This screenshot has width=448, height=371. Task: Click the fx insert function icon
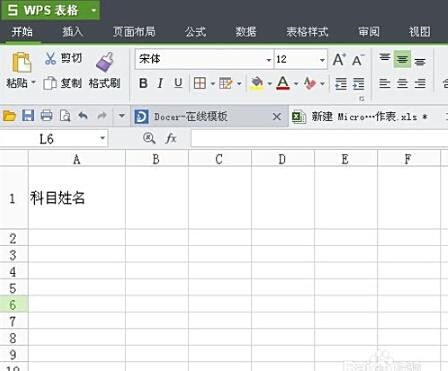[x=170, y=138]
